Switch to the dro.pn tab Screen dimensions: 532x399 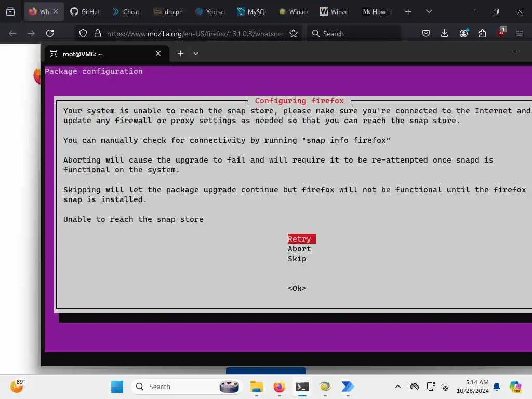[168, 11]
